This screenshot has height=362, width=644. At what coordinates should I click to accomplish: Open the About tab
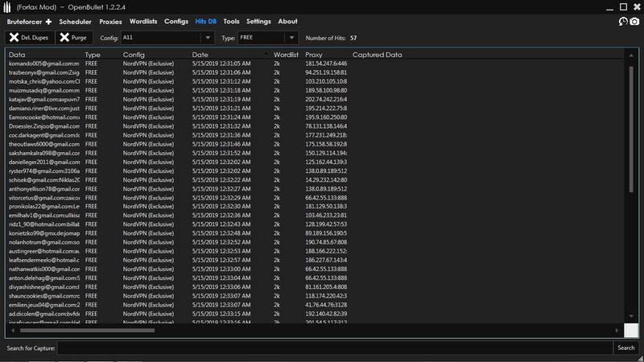coord(287,22)
